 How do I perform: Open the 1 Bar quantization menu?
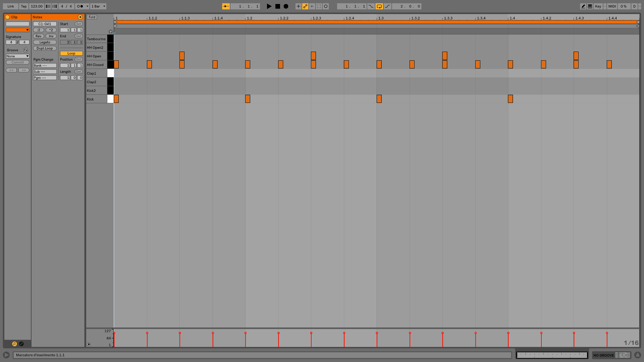pyautogui.click(x=98, y=6)
